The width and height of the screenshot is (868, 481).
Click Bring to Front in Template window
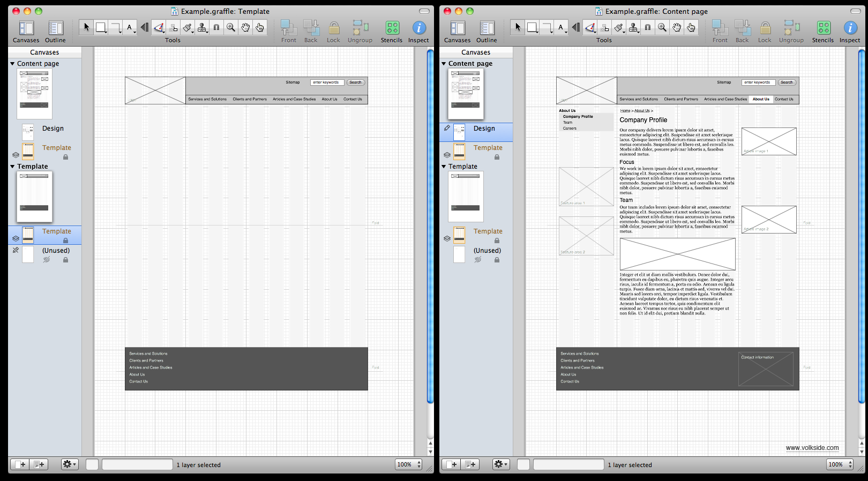click(289, 32)
